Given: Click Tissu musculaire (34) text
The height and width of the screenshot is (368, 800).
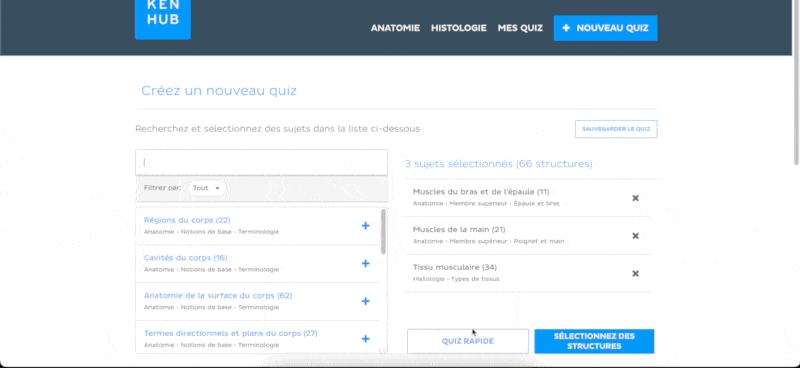Looking at the screenshot, I should coord(455,267).
